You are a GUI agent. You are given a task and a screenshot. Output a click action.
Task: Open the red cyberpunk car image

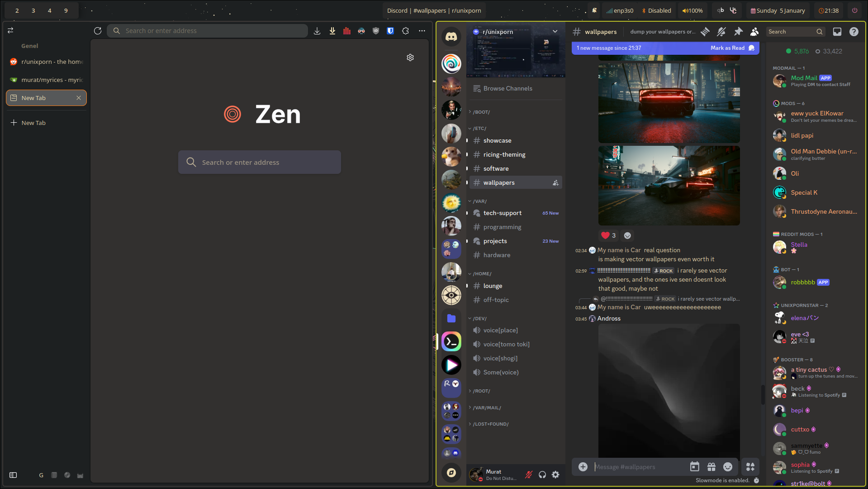[669, 103]
